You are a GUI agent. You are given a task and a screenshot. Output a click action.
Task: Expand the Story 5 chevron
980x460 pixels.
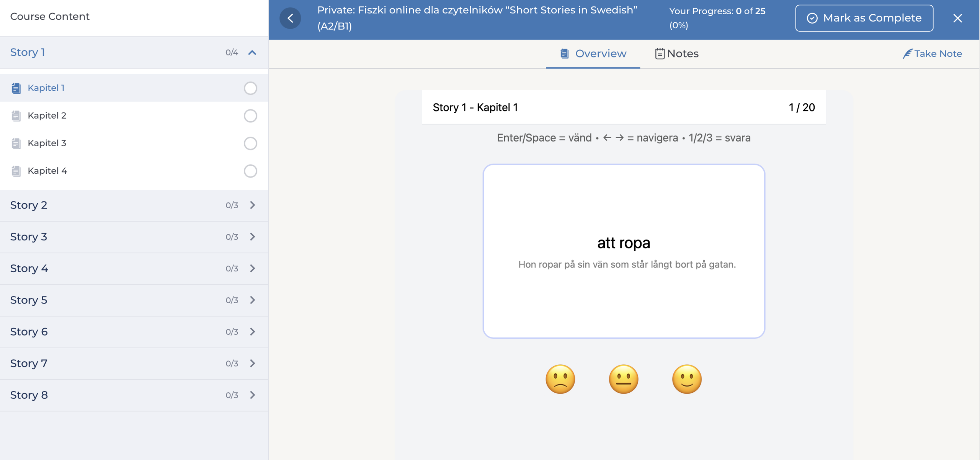click(x=252, y=300)
